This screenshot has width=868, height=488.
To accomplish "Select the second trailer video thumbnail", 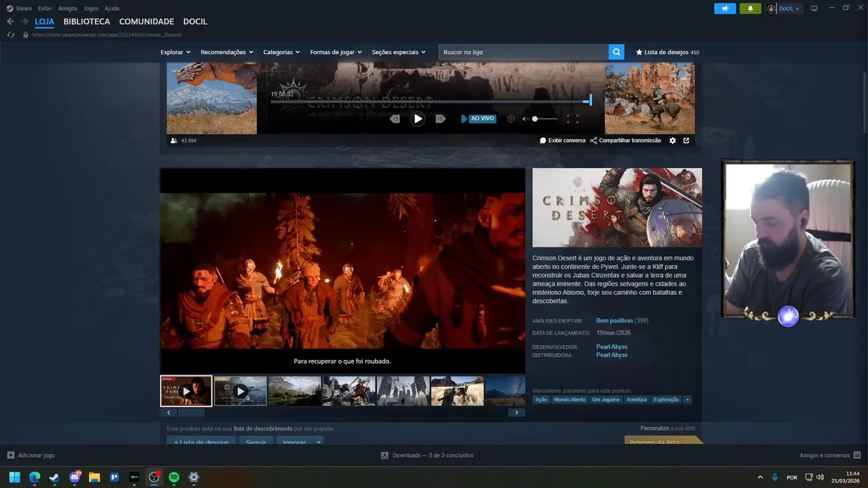I will (240, 391).
